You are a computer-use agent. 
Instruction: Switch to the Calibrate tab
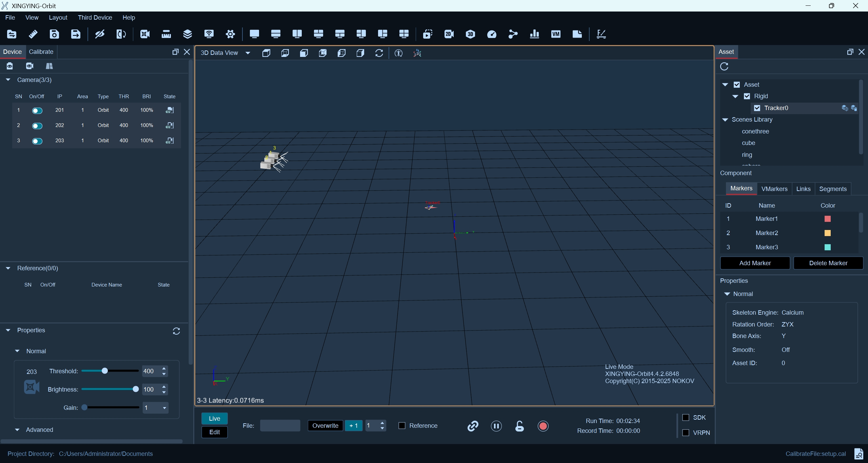click(41, 52)
